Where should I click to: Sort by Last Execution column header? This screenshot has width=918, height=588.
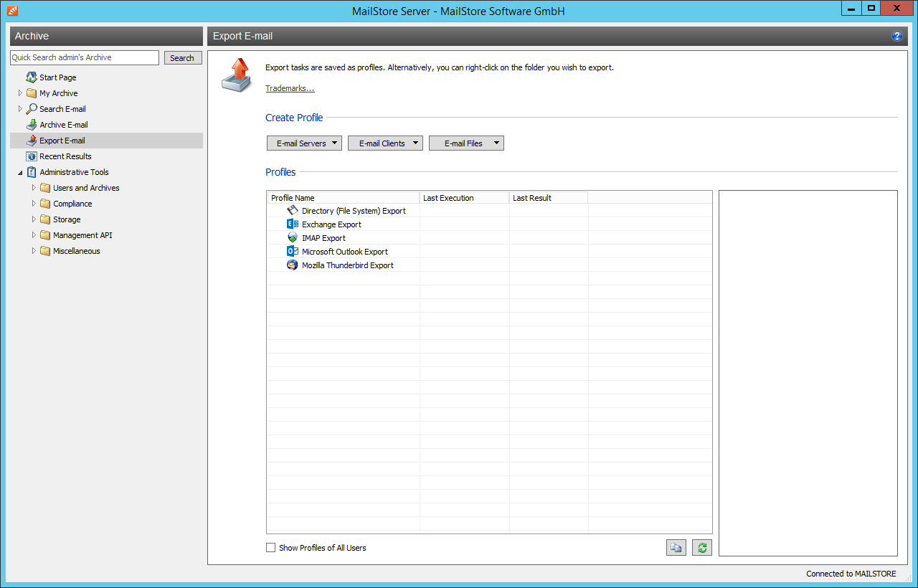[x=465, y=198]
